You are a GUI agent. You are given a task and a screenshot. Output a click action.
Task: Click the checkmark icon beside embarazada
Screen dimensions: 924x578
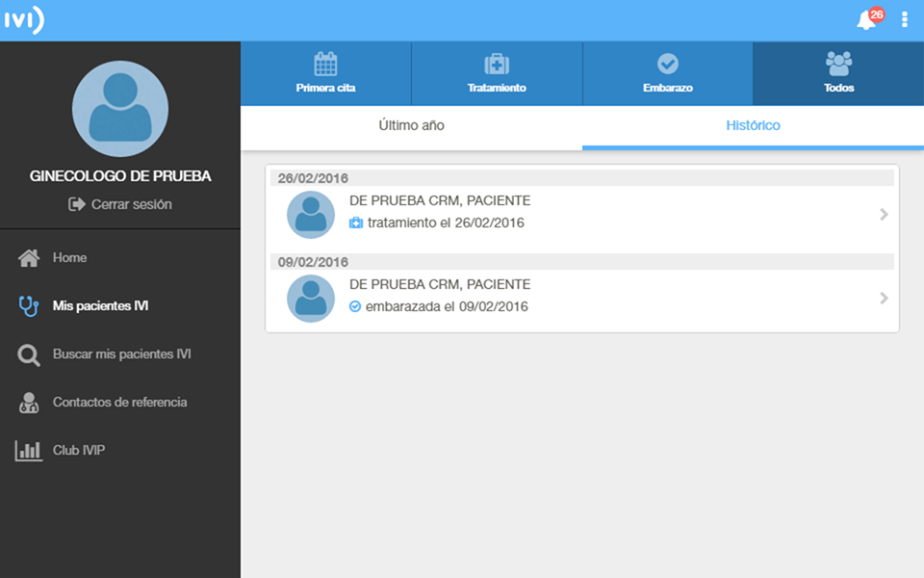355,306
